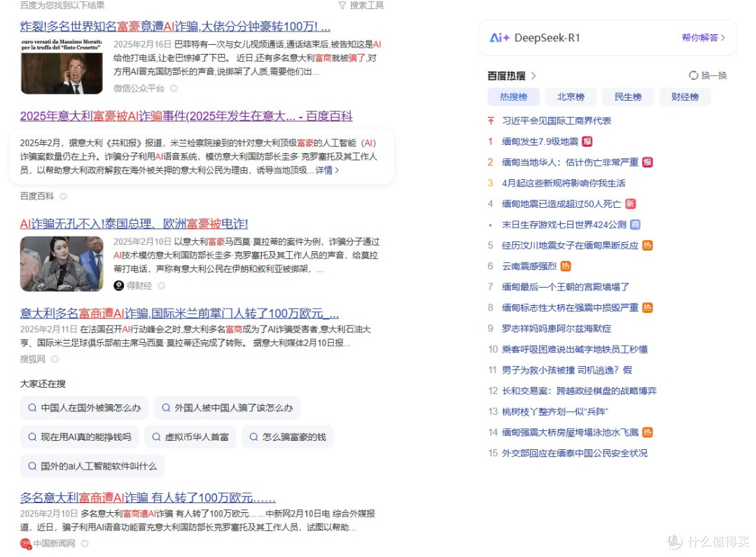Click icon beside 搜狐网 source
The image size is (756, 557).
point(55,359)
